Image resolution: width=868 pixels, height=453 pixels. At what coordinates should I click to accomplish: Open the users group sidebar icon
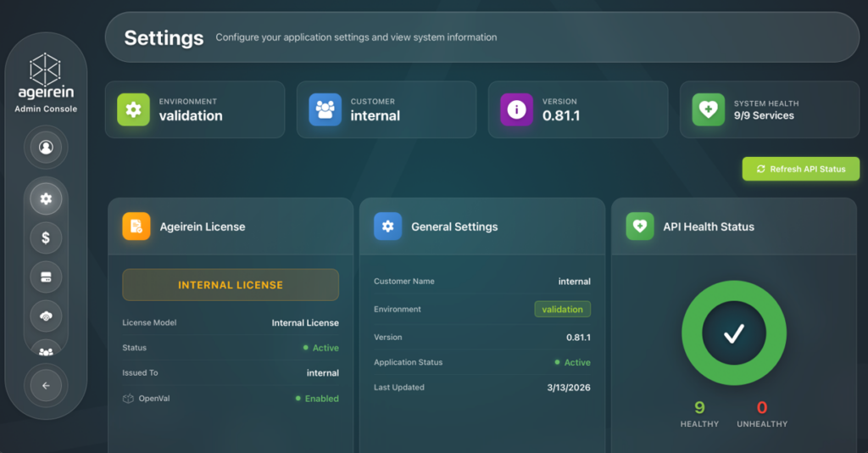pos(46,350)
